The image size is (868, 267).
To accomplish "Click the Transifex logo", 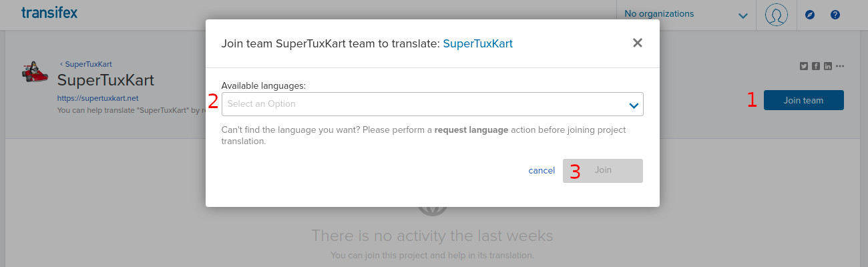I will (49, 12).
